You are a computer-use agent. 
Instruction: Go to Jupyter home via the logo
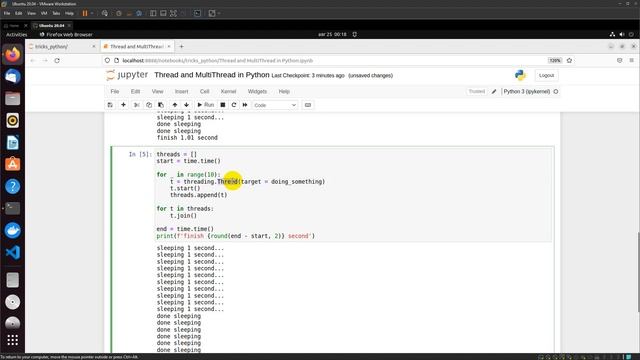(127, 75)
